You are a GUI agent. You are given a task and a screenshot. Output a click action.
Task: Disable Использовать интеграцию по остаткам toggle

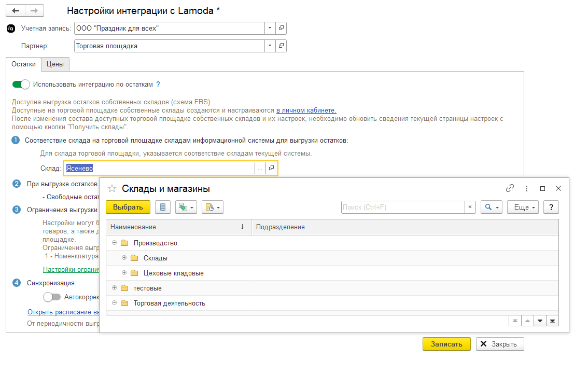point(21,85)
